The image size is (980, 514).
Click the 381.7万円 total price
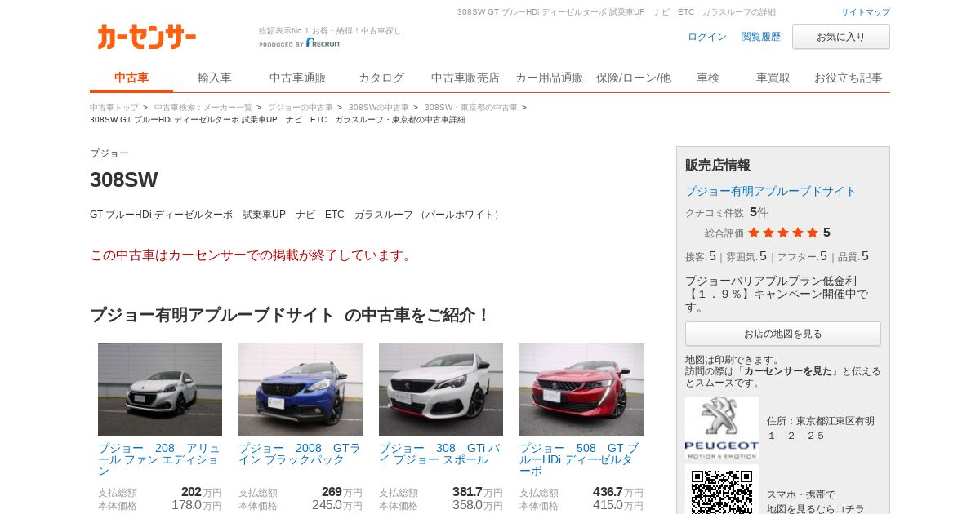(x=478, y=492)
